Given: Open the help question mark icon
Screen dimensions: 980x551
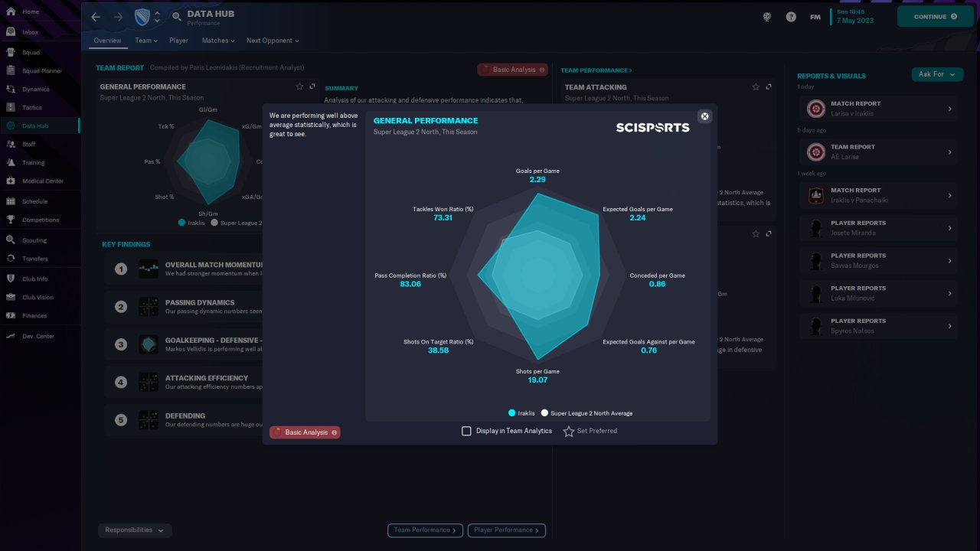Looking at the screenshot, I should [791, 17].
